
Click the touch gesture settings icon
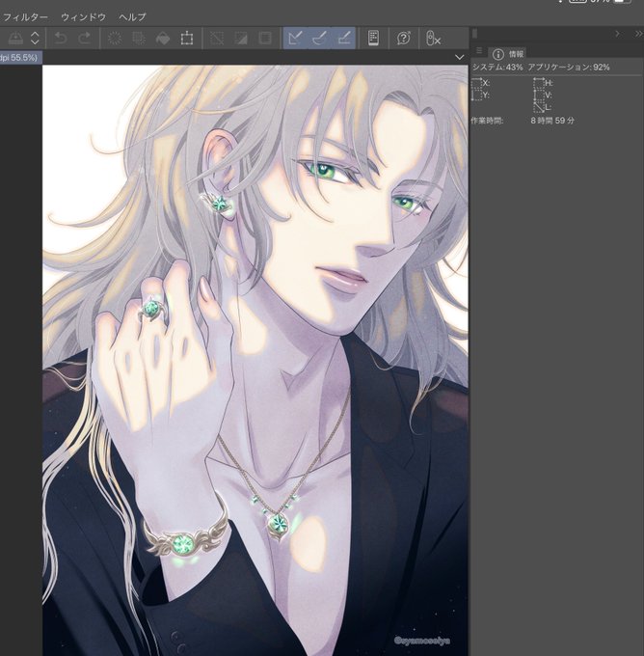tap(433, 39)
